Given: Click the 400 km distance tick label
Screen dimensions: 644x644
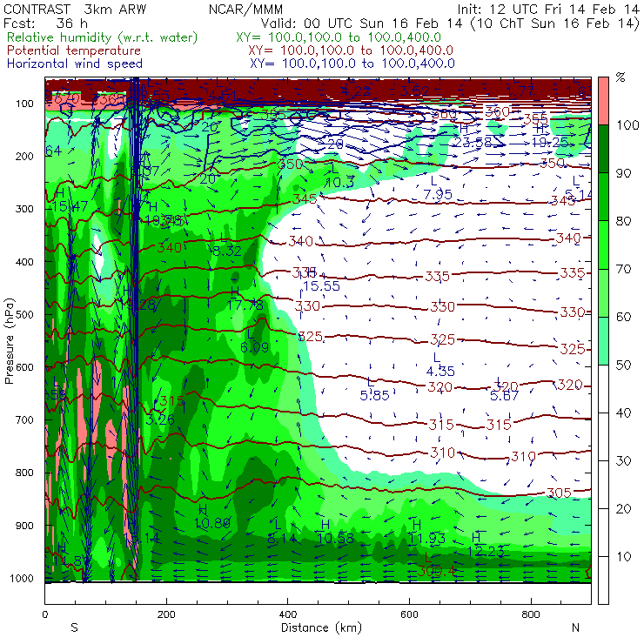Looking at the screenshot, I should (x=288, y=614).
